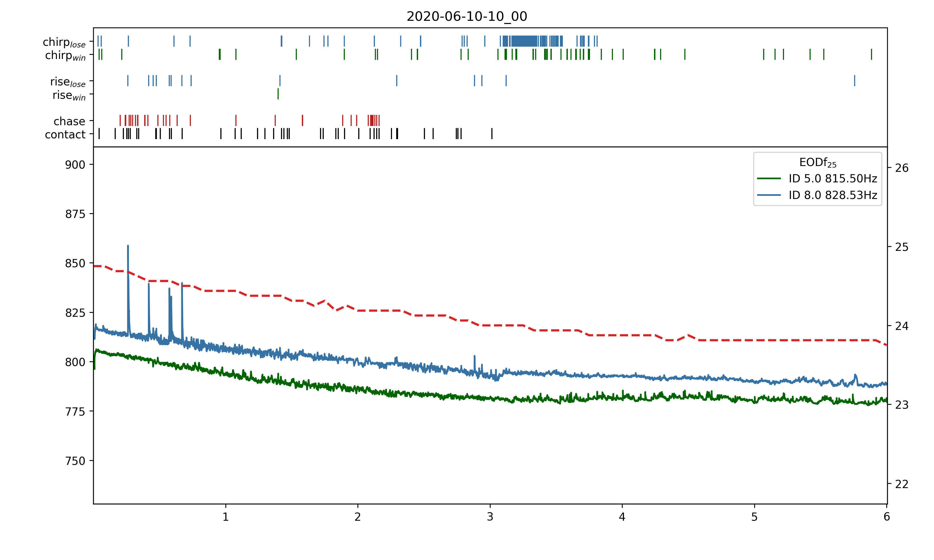Viewport: 934px width, 560px height.
Task: Click the green line swatch for ID 5.0
Action: (x=768, y=178)
